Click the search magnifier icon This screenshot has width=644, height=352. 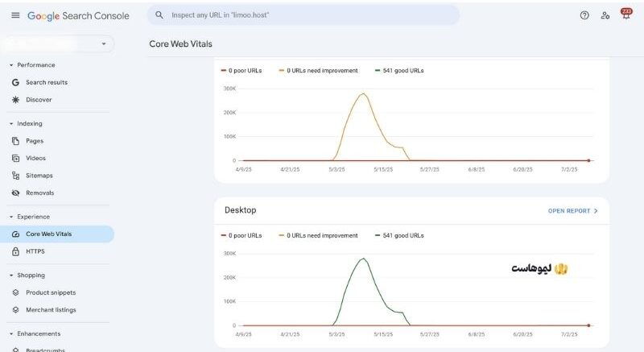pos(159,15)
